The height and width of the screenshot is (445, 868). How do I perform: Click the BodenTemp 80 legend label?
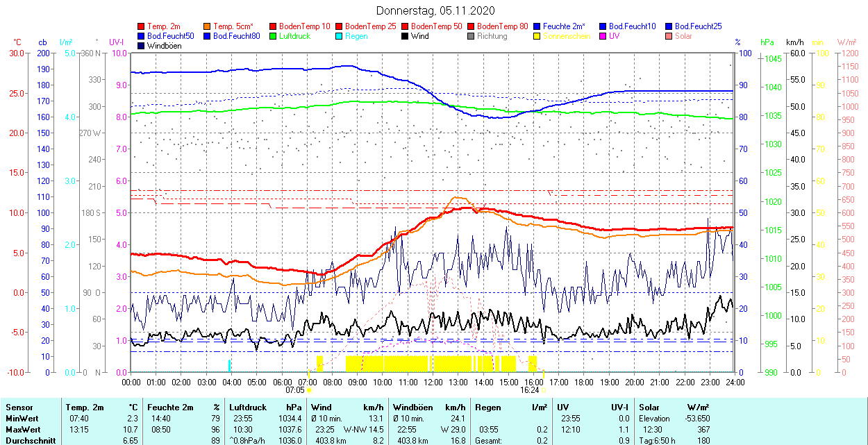click(x=503, y=26)
